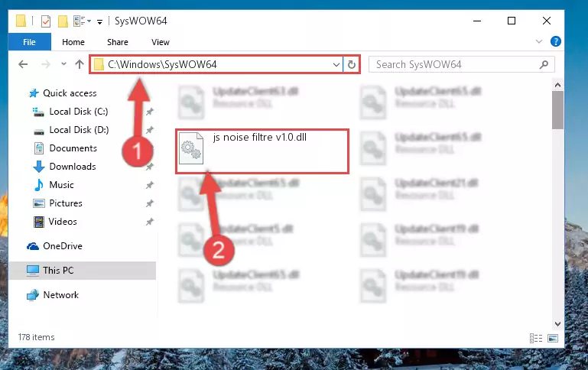Click the search magnifier icon
588x370 pixels.
pos(544,64)
